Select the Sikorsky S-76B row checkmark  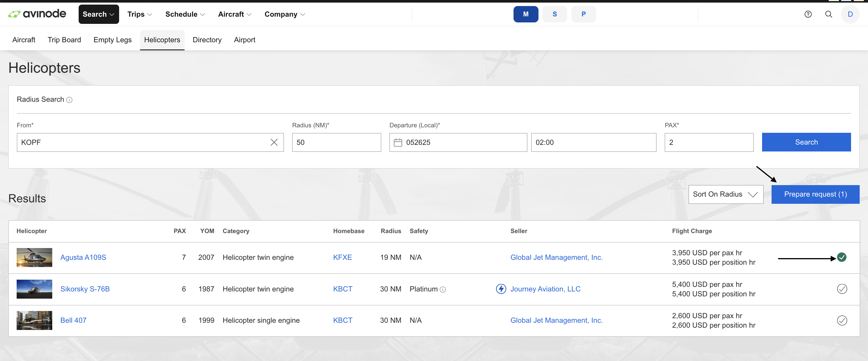tap(842, 289)
